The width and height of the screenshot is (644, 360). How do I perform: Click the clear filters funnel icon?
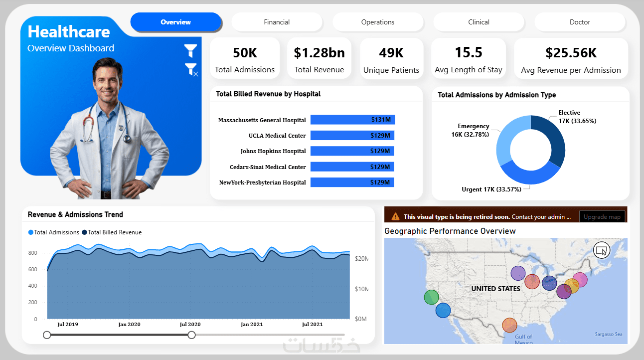(191, 69)
